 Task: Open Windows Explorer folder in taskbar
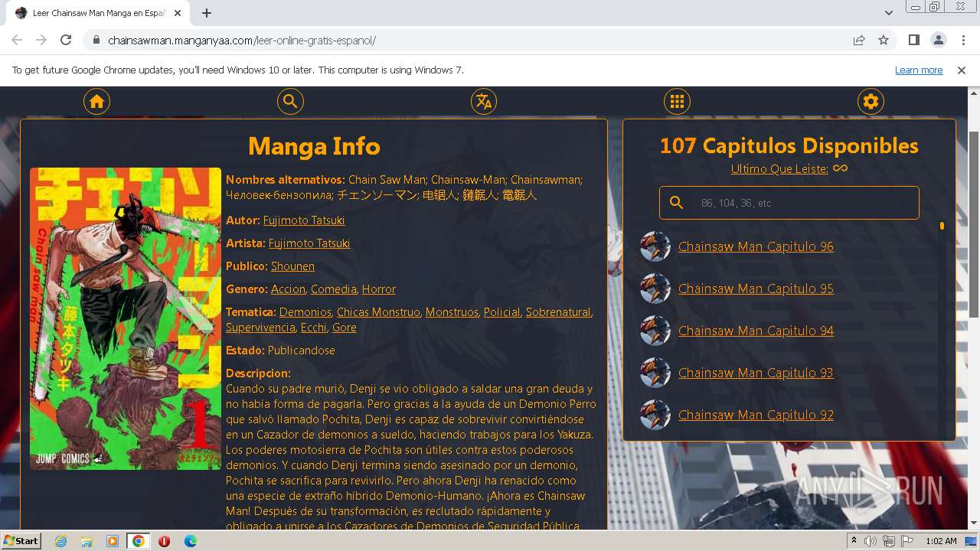point(87,541)
